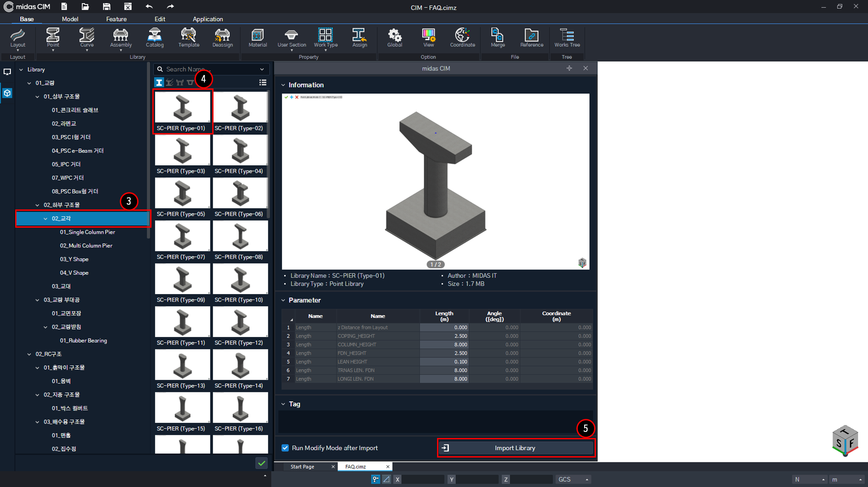Select the SC-PIER (Type-05) thumbnail
The width and height of the screenshot is (868, 487).
pyautogui.click(x=182, y=193)
